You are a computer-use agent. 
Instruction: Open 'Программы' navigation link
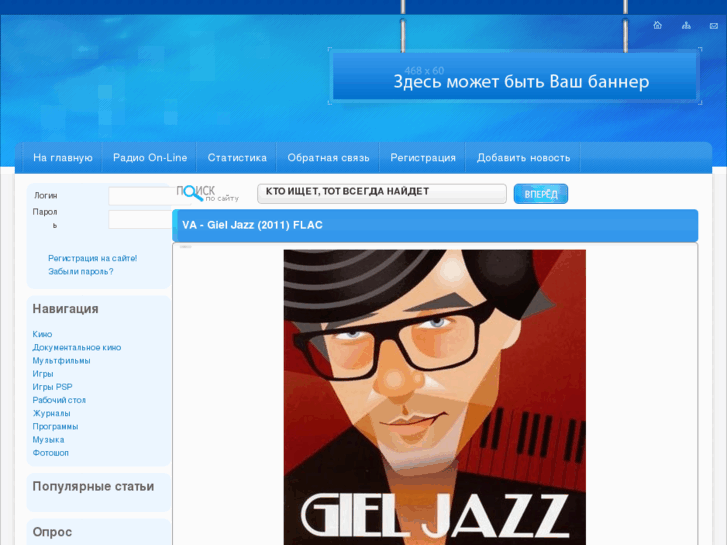[55, 426]
